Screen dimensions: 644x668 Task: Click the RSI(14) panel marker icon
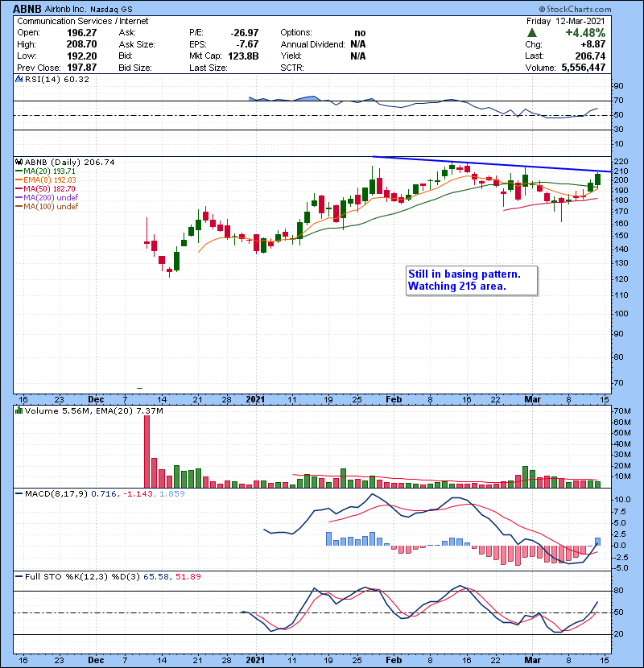click(x=19, y=80)
